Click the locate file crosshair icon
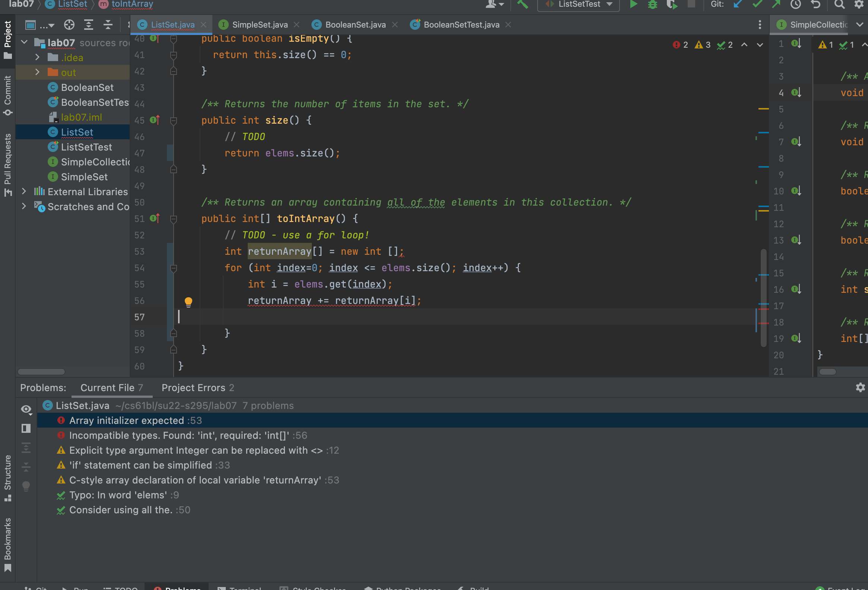The width and height of the screenshot is (868, 590). click(69, 25)
